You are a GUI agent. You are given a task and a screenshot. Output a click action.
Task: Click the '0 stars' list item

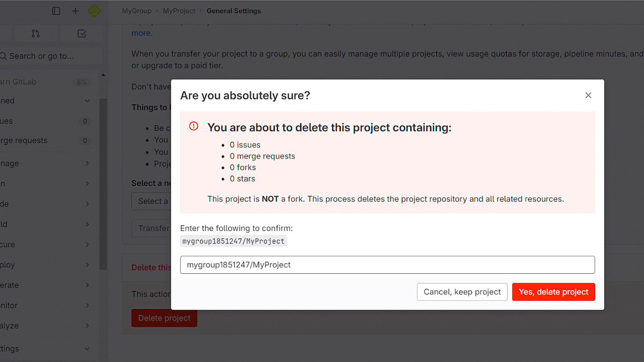coord(242,178)
